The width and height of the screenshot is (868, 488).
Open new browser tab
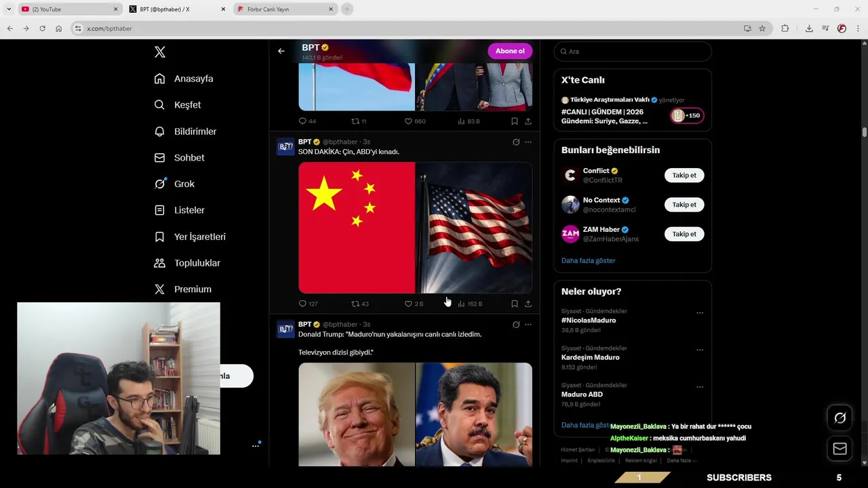point(347,9)
